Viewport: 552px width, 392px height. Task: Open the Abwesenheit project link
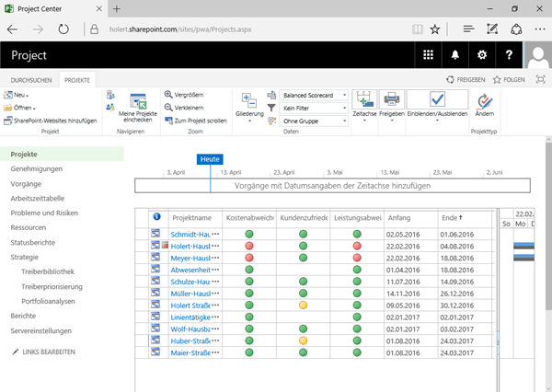[x=190, y=270]
